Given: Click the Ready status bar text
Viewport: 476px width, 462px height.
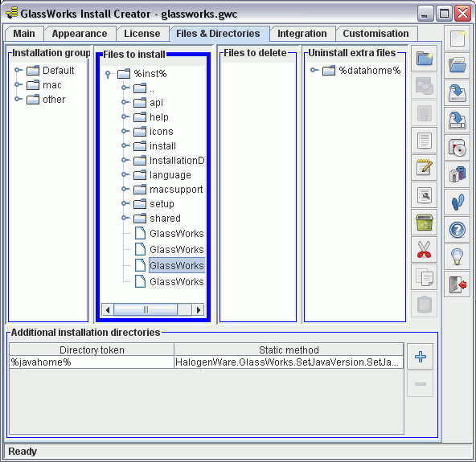Looking at the screenshot, I should coord(23,452).
